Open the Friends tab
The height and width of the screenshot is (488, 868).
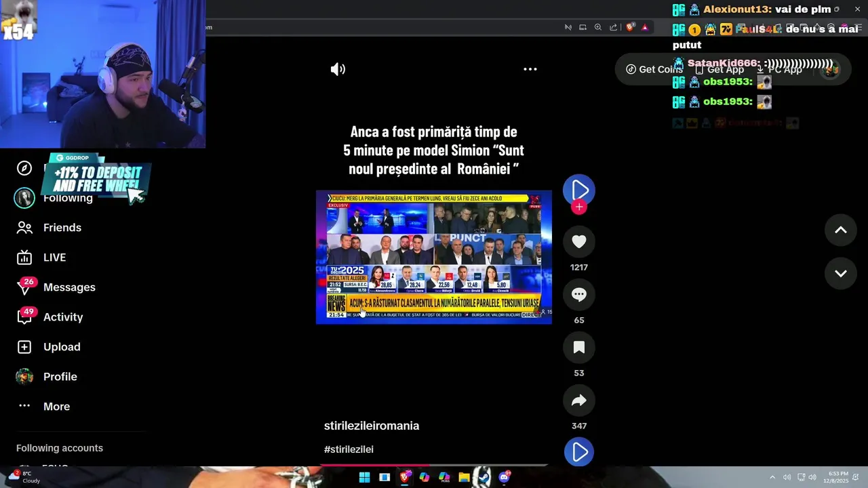coord(62,228)
